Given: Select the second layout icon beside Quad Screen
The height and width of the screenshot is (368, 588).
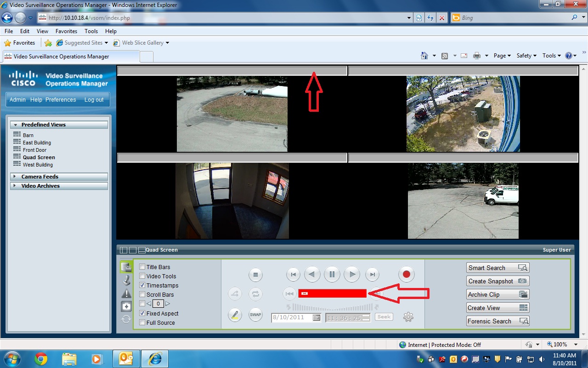Looking at the screenshot, I should pos(133,250).
